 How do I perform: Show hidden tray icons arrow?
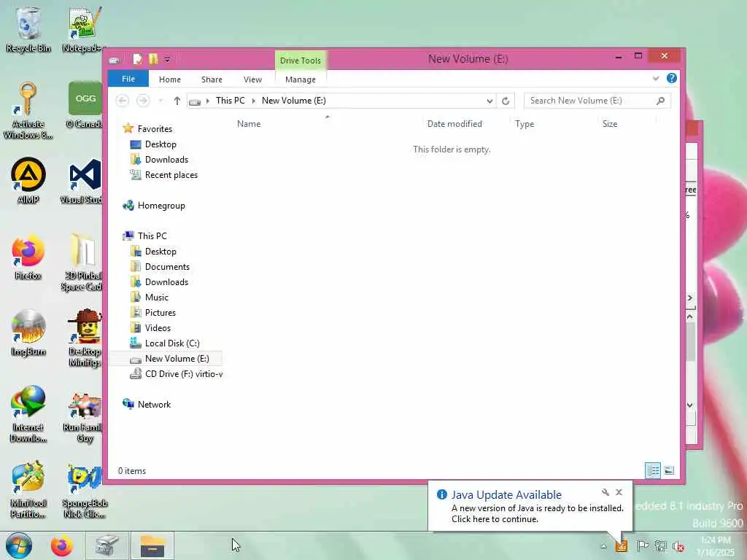pos(603,546)
